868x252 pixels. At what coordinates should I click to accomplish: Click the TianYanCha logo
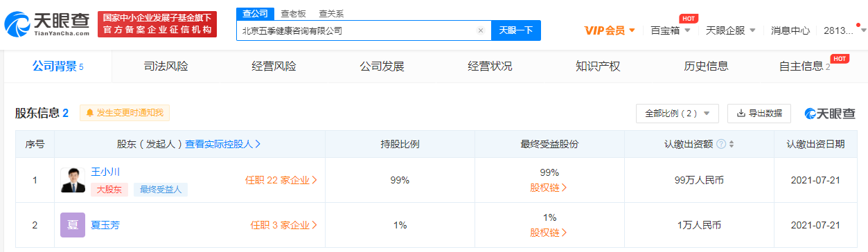pyautogui.click(x=47, y=25)
